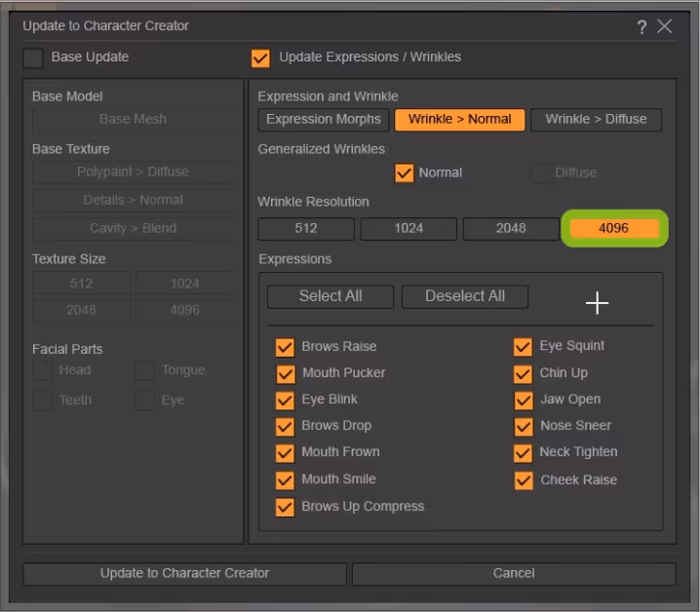Screen dimensions: 700x612
Task: Click the Polypaint > Diffuse button
Action: [x=133, y=172]
